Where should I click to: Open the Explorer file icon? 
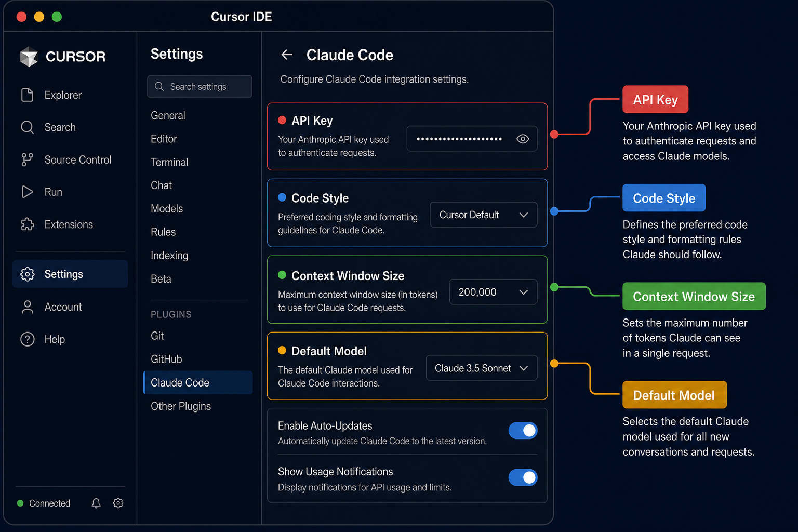point(27,95)
